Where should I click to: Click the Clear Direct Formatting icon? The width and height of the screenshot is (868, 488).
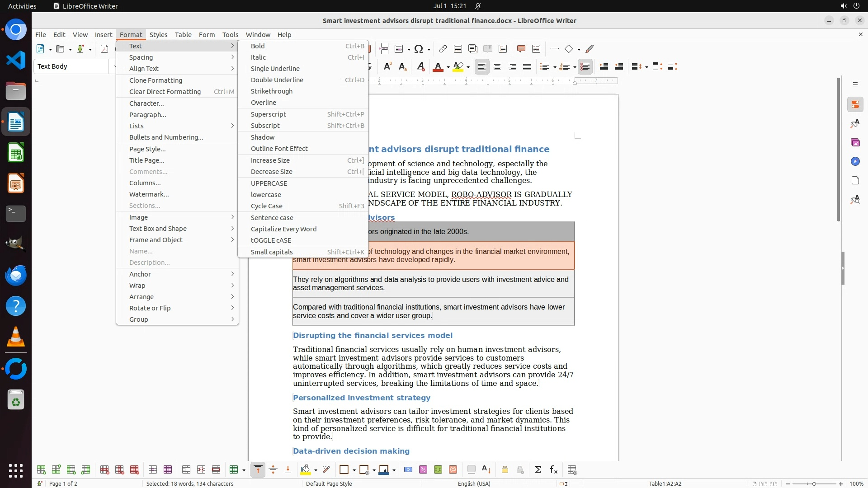(x=420, y=67)
